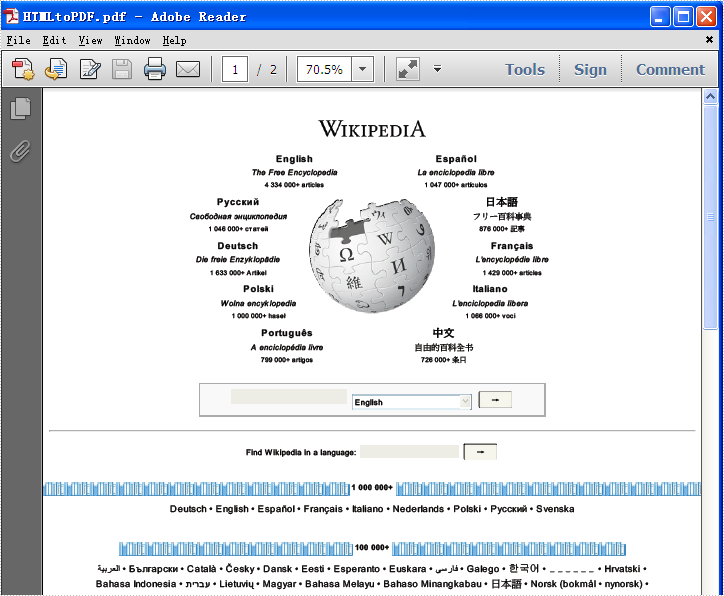Click Svenska in the 1 000 000+ list
This screenshot has width=724, height=596.
pos(555,509)
